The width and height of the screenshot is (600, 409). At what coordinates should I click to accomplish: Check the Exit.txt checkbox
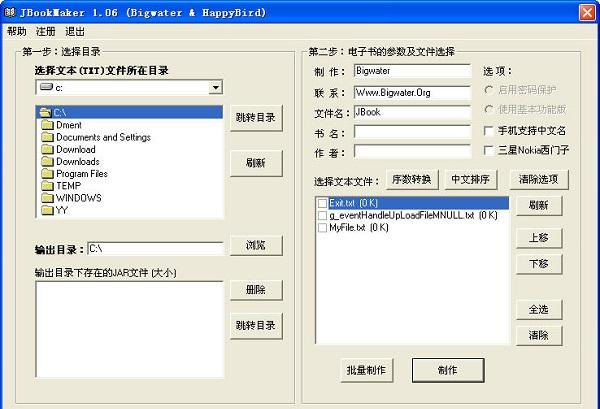(323, 203)
